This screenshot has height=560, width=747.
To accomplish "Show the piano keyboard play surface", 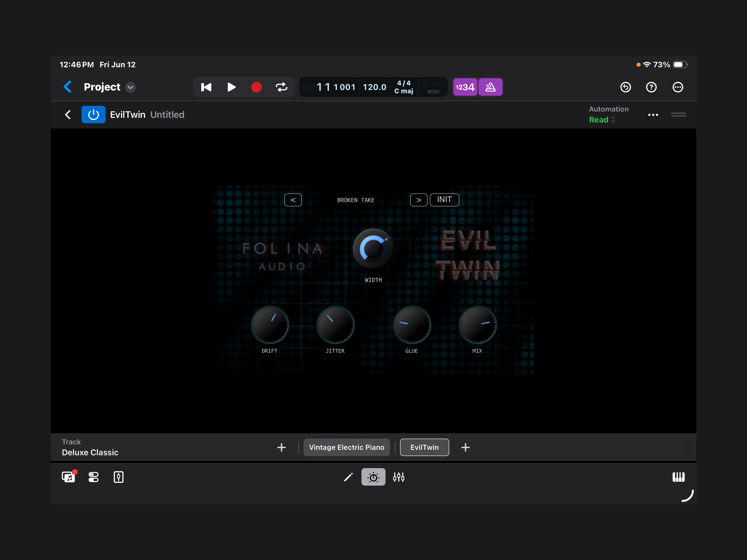I will (678, 477).
